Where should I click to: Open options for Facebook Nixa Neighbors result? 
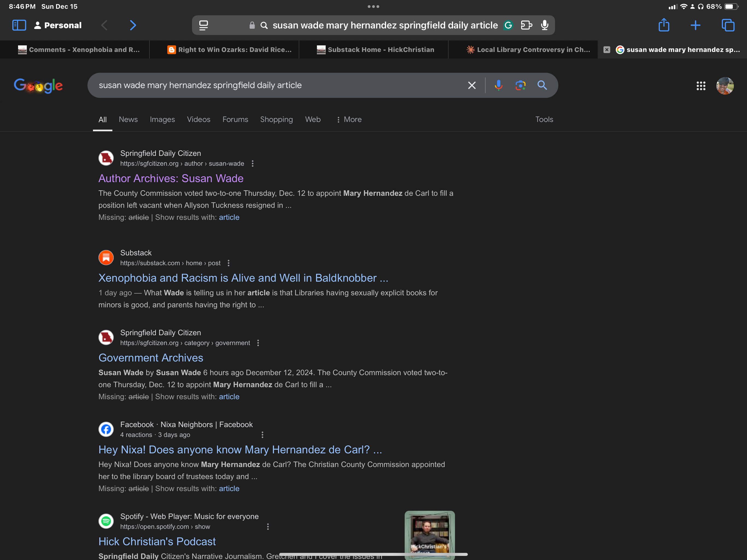pos(262,435)
